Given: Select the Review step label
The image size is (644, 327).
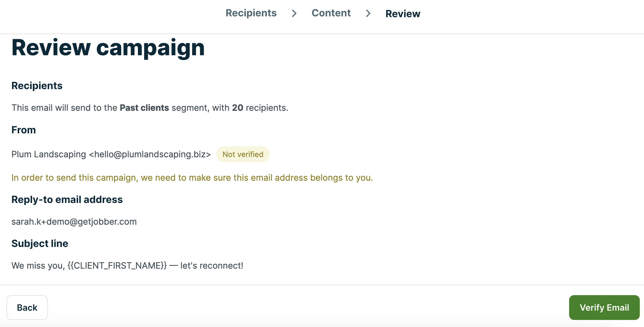Looking at the screenshot, I should point(402,14).
